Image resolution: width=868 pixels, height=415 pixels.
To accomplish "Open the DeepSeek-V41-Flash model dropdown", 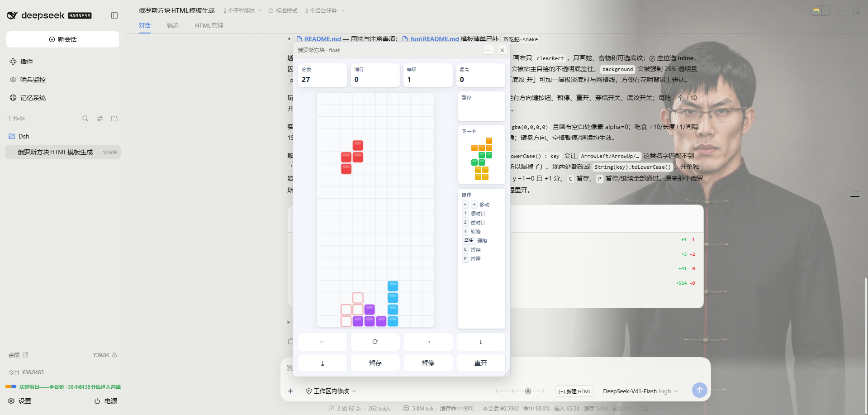I will (640, 391).
